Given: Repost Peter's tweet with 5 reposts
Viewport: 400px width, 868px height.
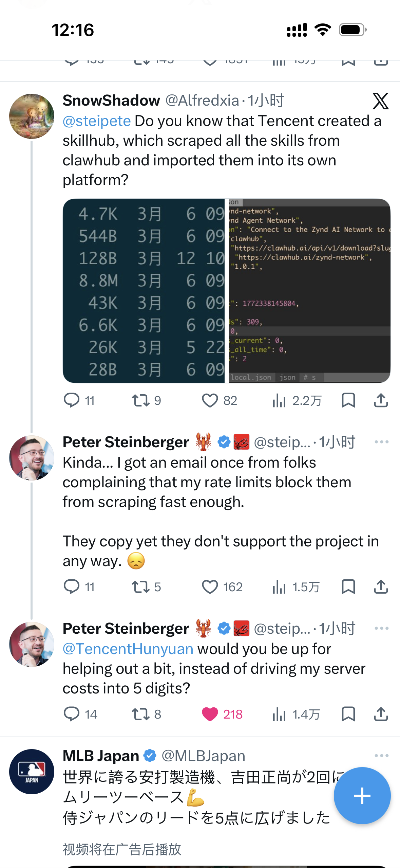Looking at the screenshot, I should (141, 587).
